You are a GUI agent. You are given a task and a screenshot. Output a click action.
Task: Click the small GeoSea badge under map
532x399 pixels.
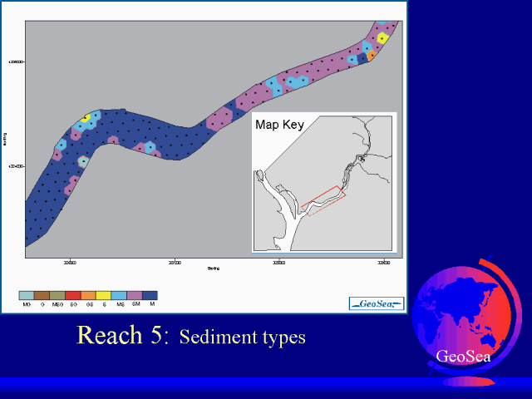376,303
